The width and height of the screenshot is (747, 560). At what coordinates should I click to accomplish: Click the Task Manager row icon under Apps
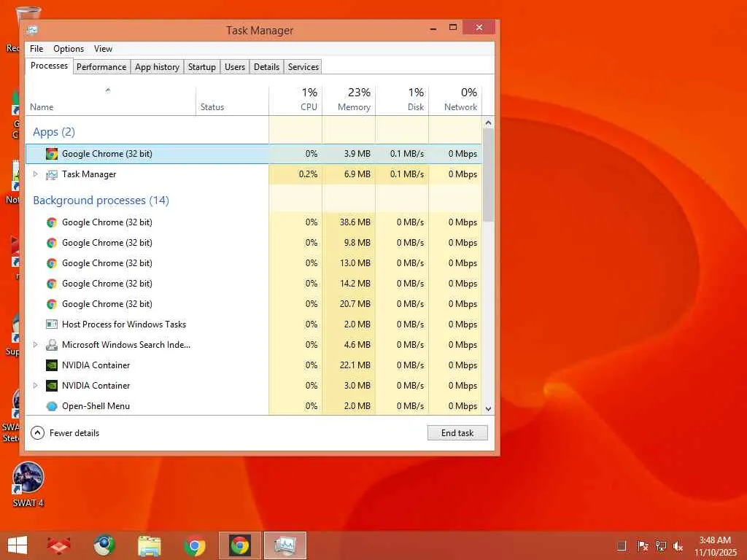point(52,175)
